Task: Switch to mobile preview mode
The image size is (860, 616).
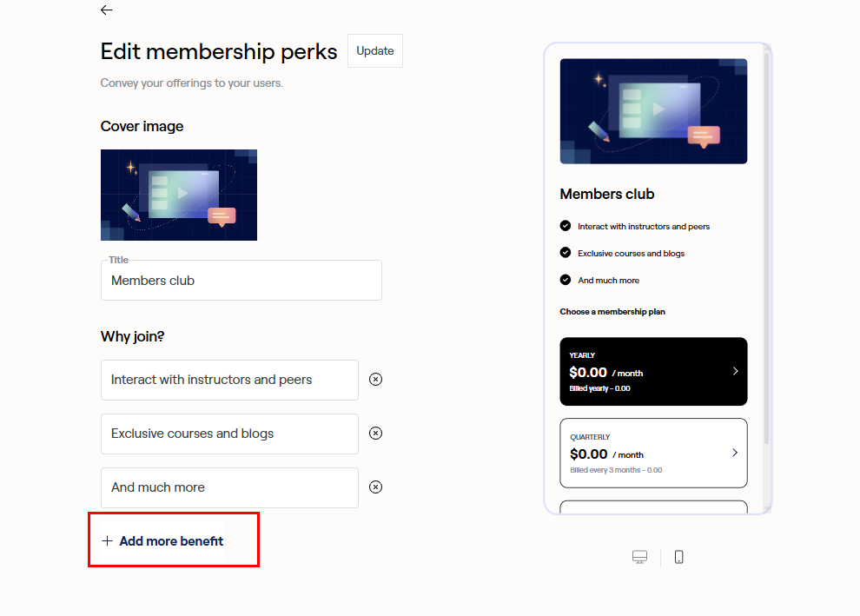Action: click(678, 557)
